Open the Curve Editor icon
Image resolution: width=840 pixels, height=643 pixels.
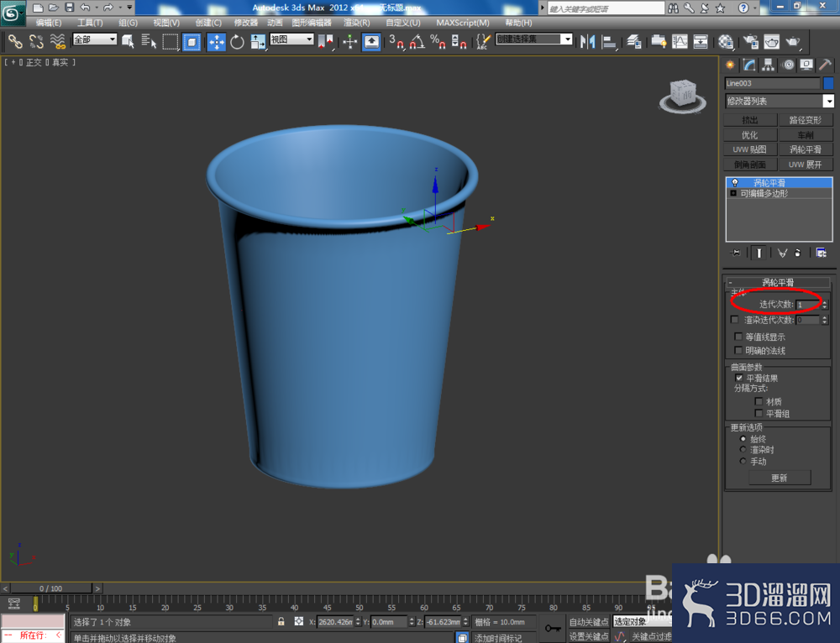(x=680, y=42)
